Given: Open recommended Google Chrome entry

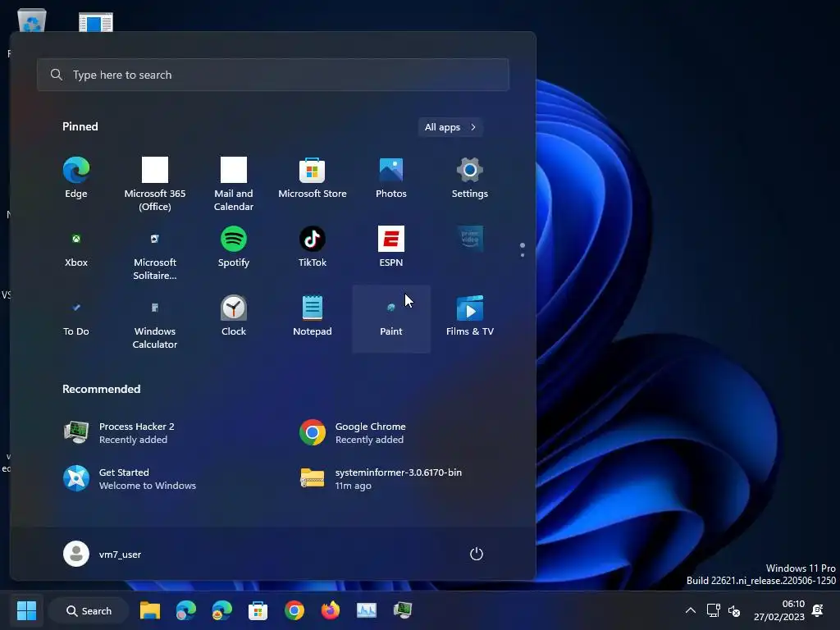Looking at the screenshot, I should [353, 432].
